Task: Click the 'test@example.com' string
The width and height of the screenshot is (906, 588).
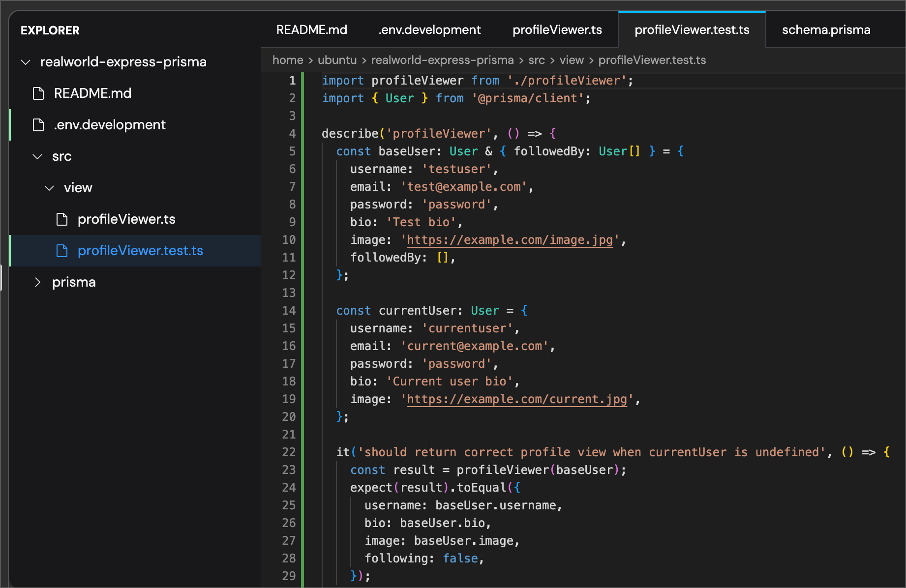Action: [464, 187]
